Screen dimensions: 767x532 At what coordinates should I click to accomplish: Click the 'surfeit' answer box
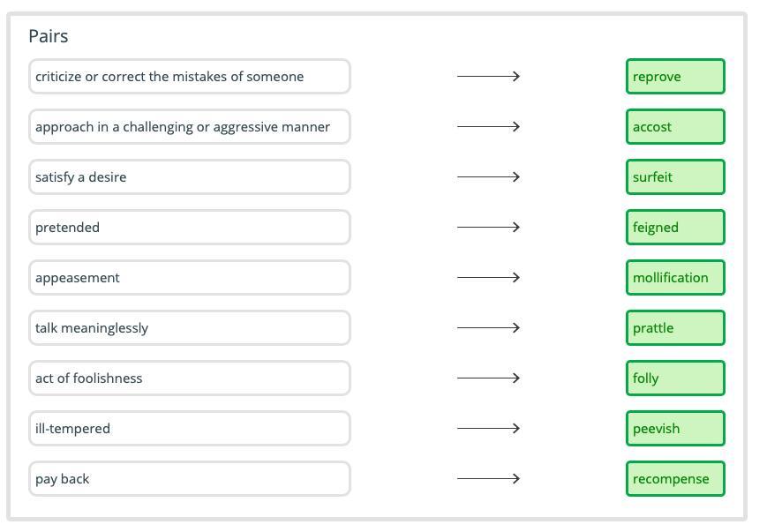pos(675,177)
